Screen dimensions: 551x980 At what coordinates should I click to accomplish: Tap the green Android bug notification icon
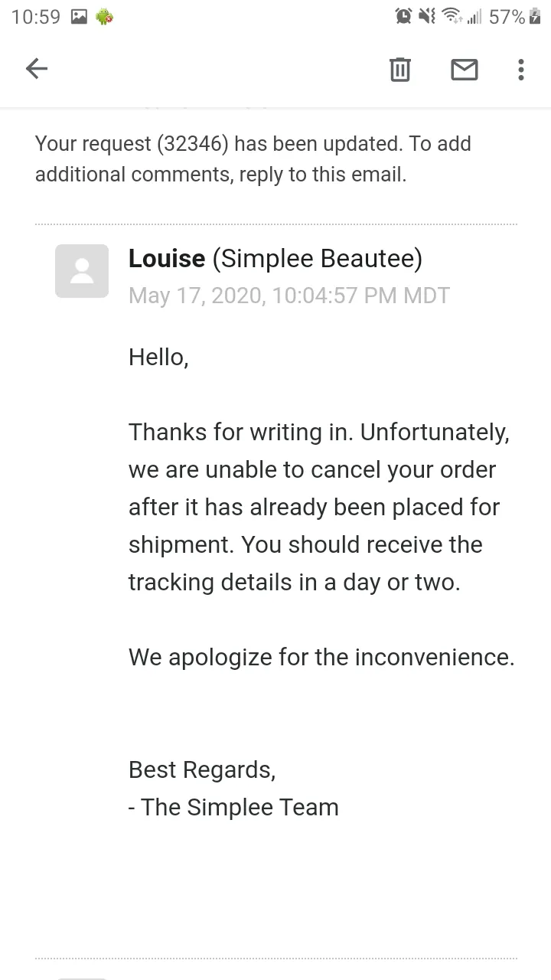pos(105,16)
